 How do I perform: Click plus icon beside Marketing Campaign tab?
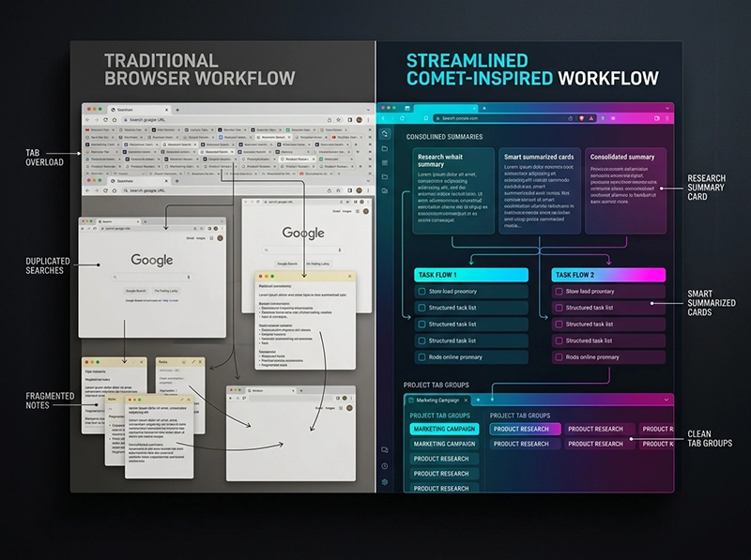point(478,400)
